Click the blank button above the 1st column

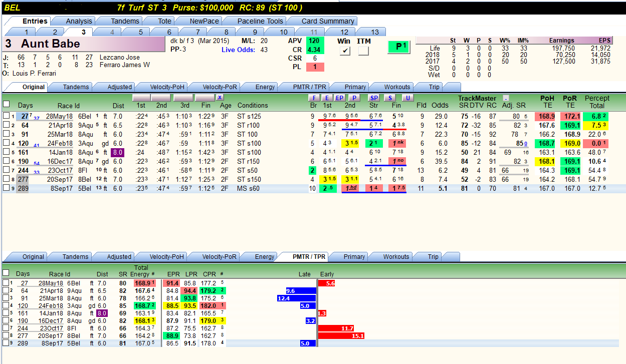[141, 98]
